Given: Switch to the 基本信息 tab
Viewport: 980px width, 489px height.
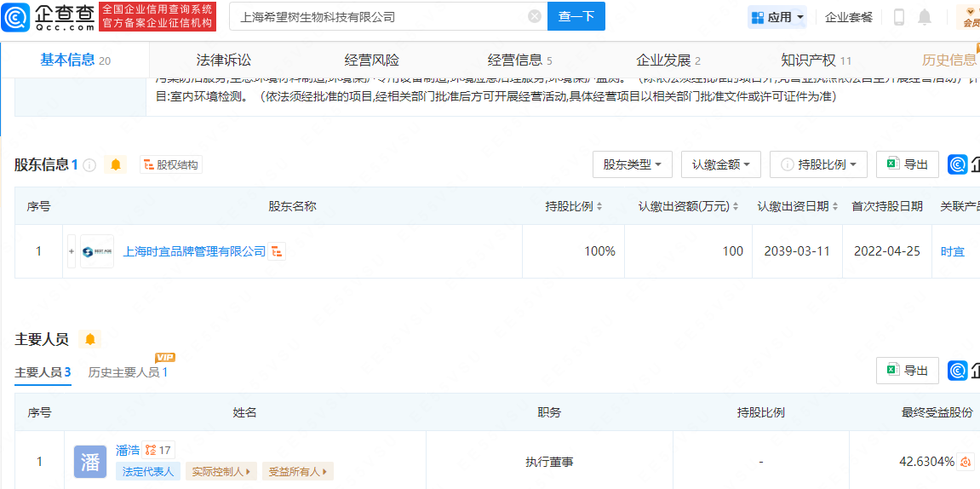Looking at the screenshot, I should coord(75,60).
